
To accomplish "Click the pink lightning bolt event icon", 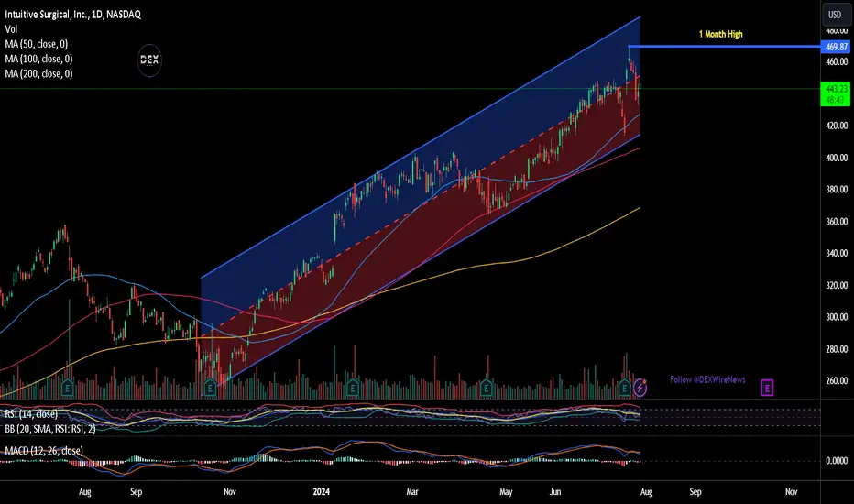I will [x=640, y=388].
